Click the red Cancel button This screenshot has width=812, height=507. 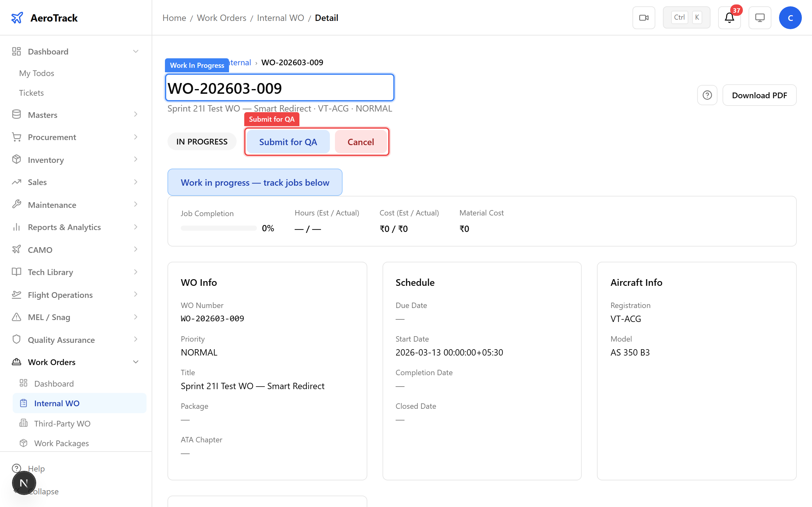coord(360,142)
